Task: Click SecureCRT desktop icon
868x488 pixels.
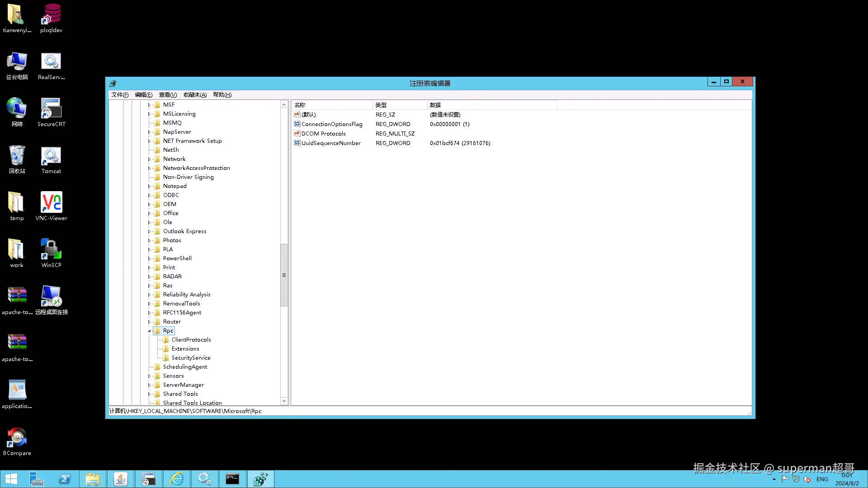Action: point(51,108)
